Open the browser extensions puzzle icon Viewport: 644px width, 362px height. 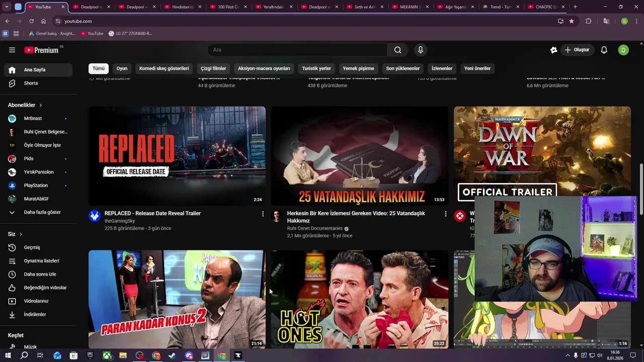tap(588, 21)
